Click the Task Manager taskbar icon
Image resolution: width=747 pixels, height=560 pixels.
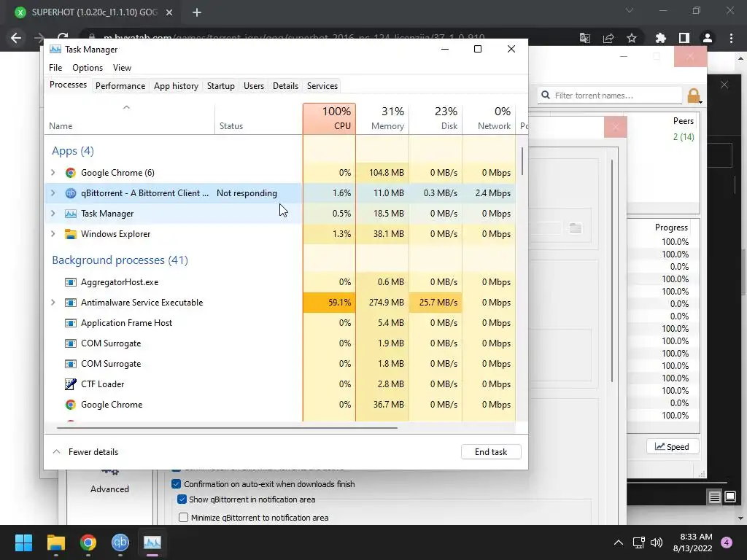click(x=152, y=542)
